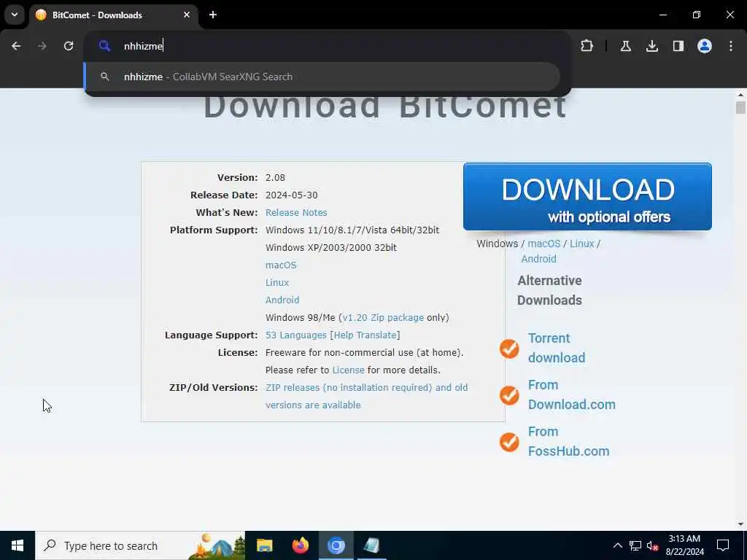Open the Downloads tray icon in toolbar
Screen dimensions: 747x560
pos(651,46)
